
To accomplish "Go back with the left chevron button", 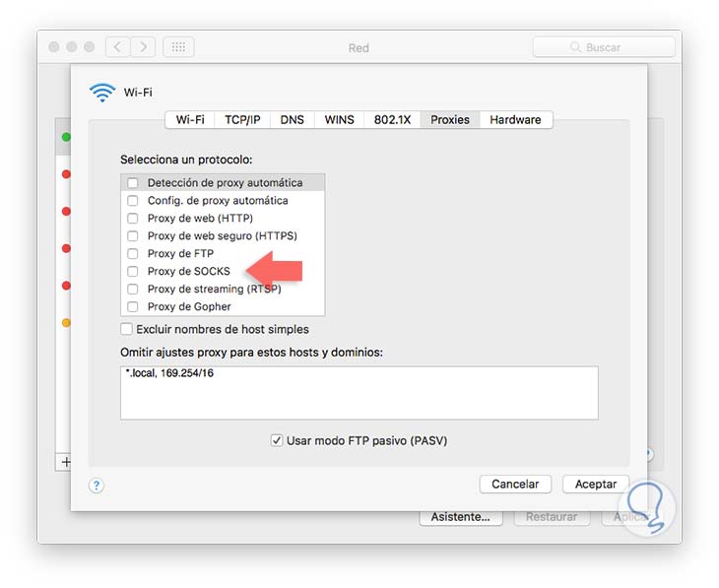I will coord(118,46).
